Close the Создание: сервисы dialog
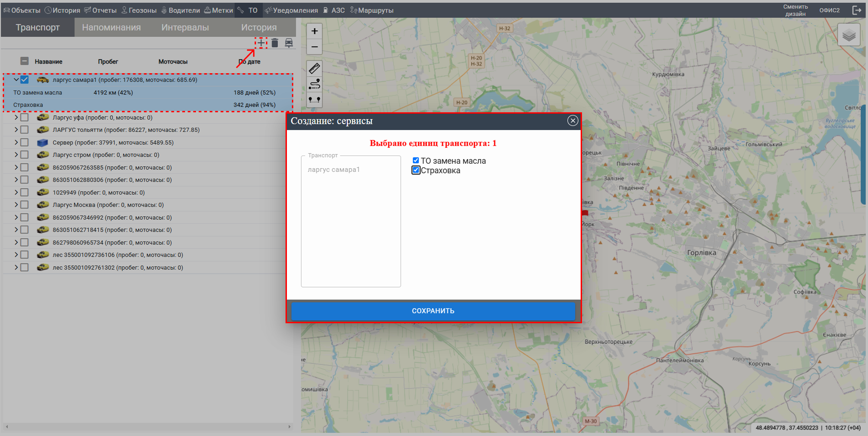This screenshot has height=436, width=868. (x=572, y=120)
